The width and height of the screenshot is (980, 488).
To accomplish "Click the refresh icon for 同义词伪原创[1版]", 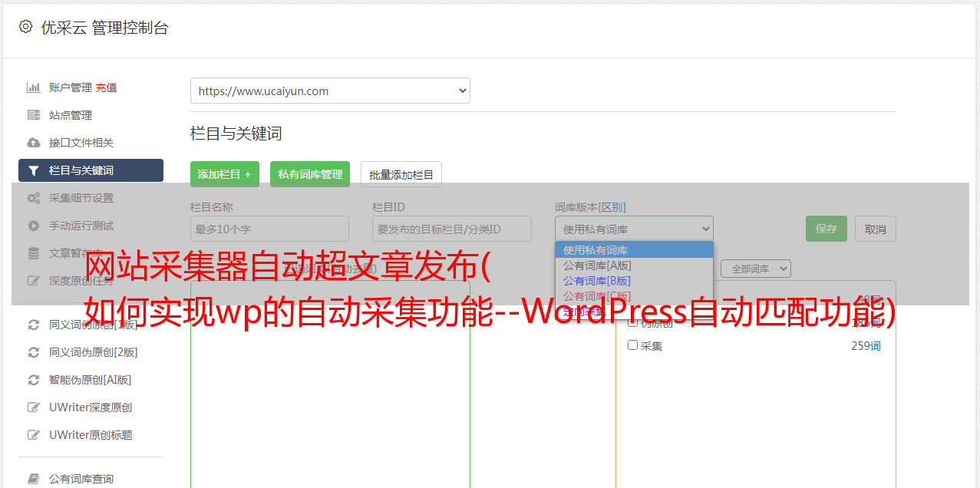I will point(33,325).
